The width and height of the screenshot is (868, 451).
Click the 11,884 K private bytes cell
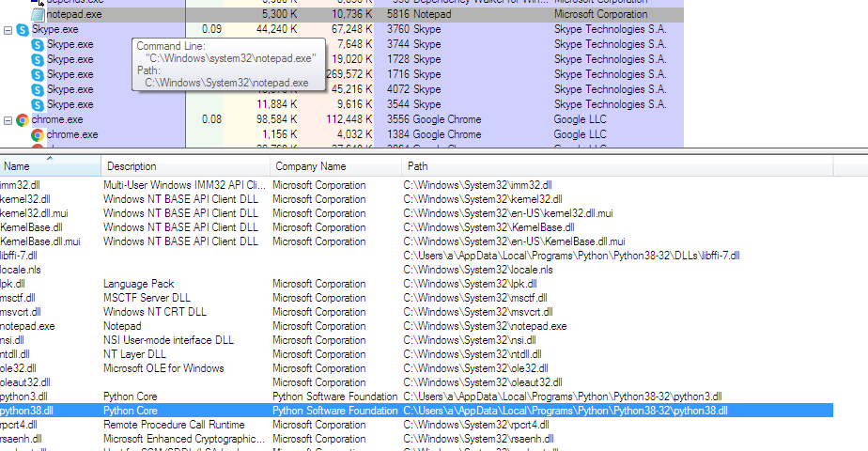click(x=277, y=104)
